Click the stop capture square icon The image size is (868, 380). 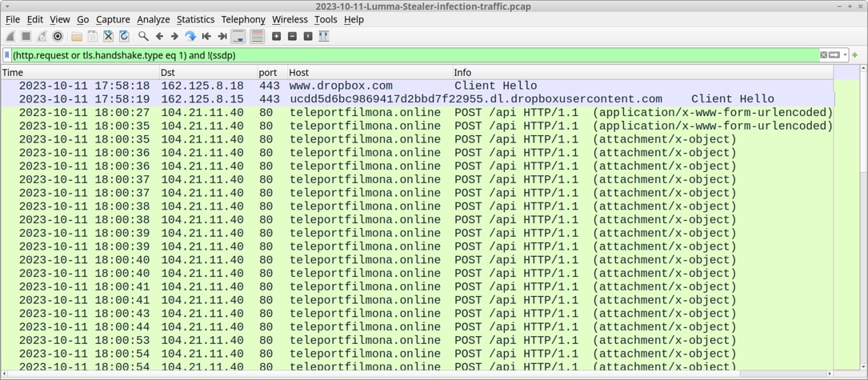tap(26, 37)
